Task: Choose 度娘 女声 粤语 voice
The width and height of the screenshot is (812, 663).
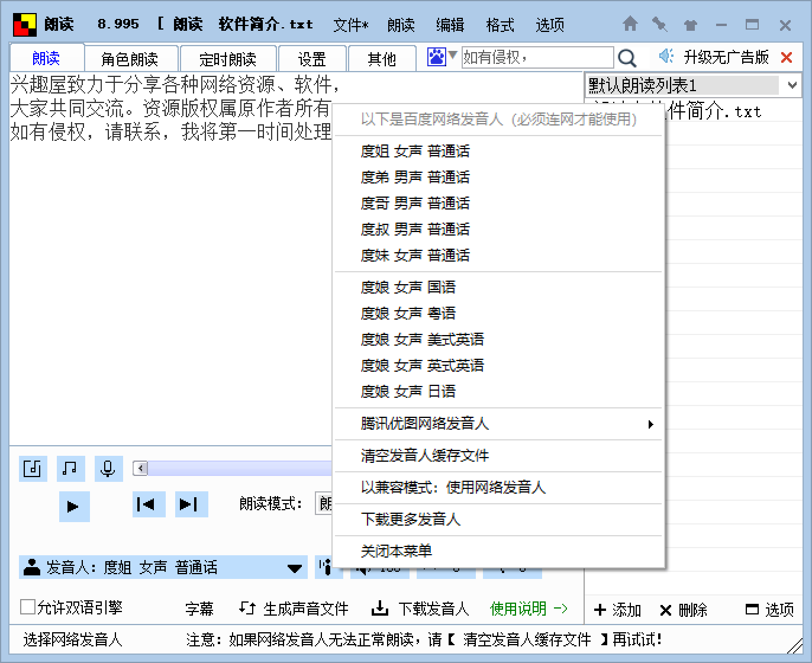Action: point(498,314)
